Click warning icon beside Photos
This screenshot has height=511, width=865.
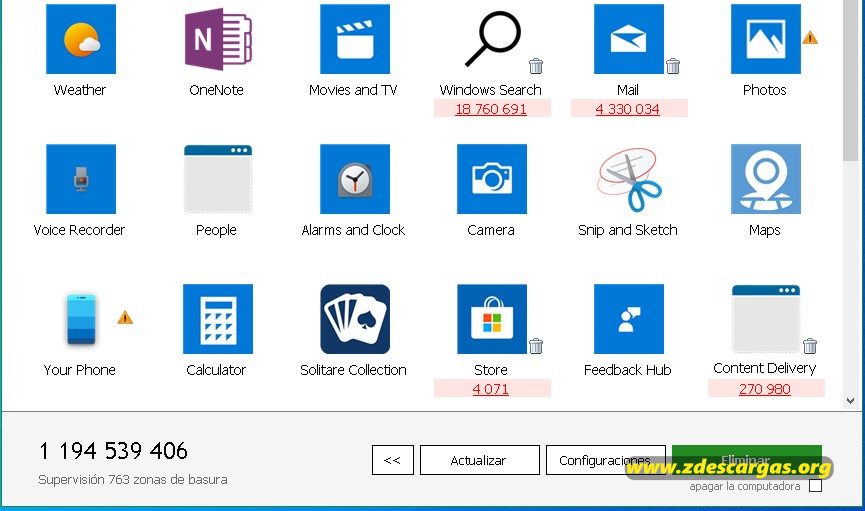point(810,37)
